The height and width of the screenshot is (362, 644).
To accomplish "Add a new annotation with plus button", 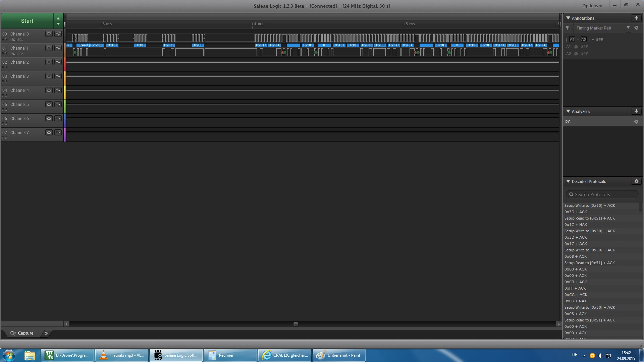I will point(636,18).
